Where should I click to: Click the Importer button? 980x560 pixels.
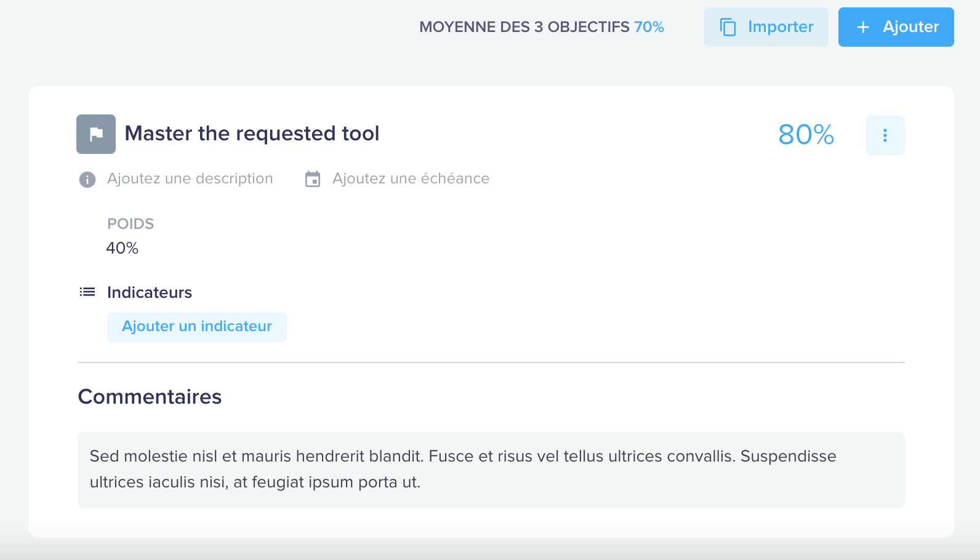[x=766, y=27]
